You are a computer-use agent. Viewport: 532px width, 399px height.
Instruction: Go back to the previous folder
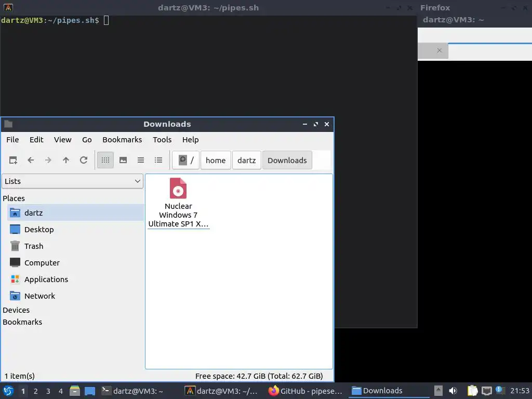coord(31,160)
